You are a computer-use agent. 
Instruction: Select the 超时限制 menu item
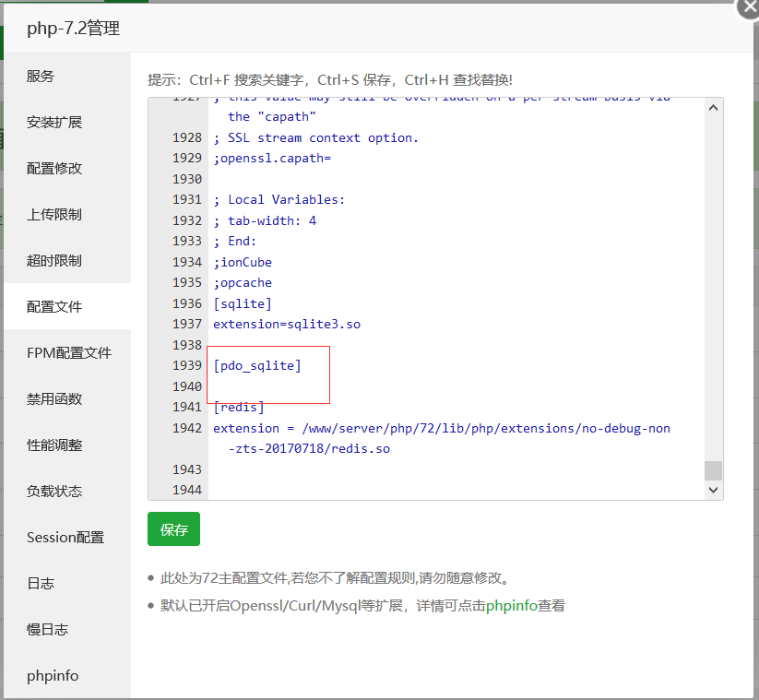[67, 260]
